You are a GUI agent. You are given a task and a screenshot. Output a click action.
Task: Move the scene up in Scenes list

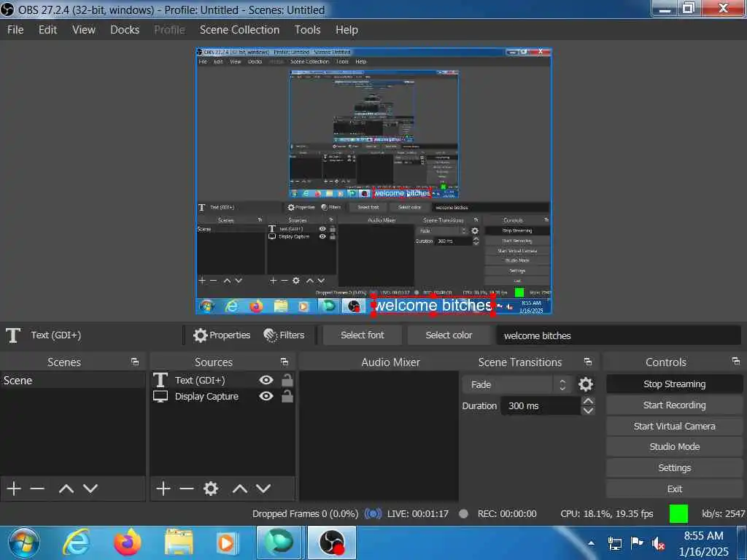[66, 489]
